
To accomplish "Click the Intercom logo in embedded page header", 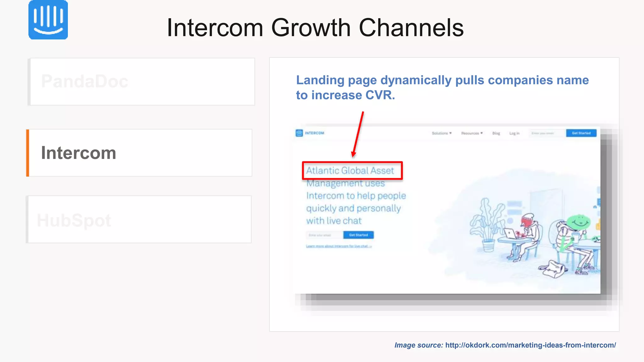I will click(310, 133).
